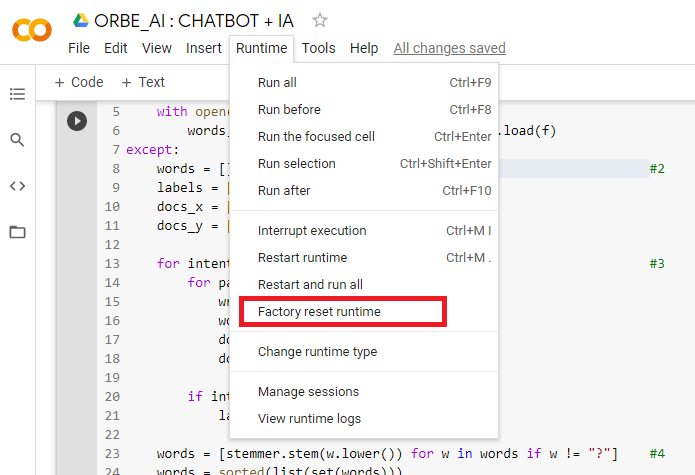
Task: Click the 'with' keyword on line 5
Action: [172, 112]
